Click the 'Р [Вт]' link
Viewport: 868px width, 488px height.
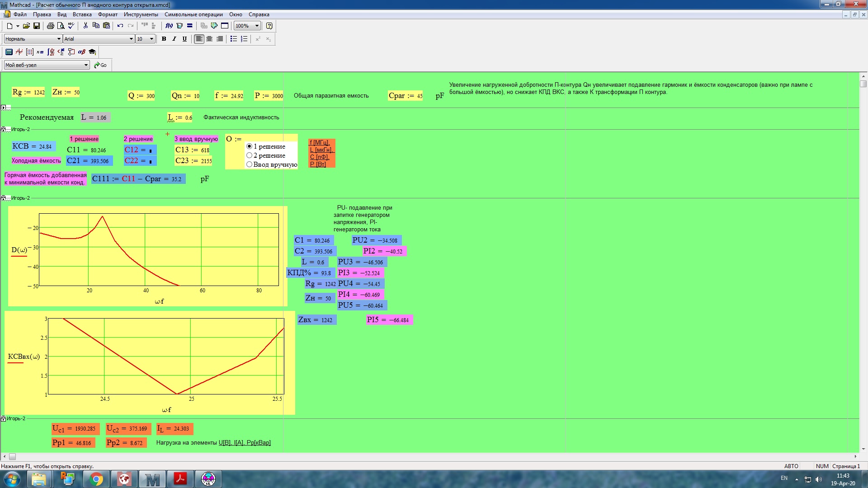318,164
